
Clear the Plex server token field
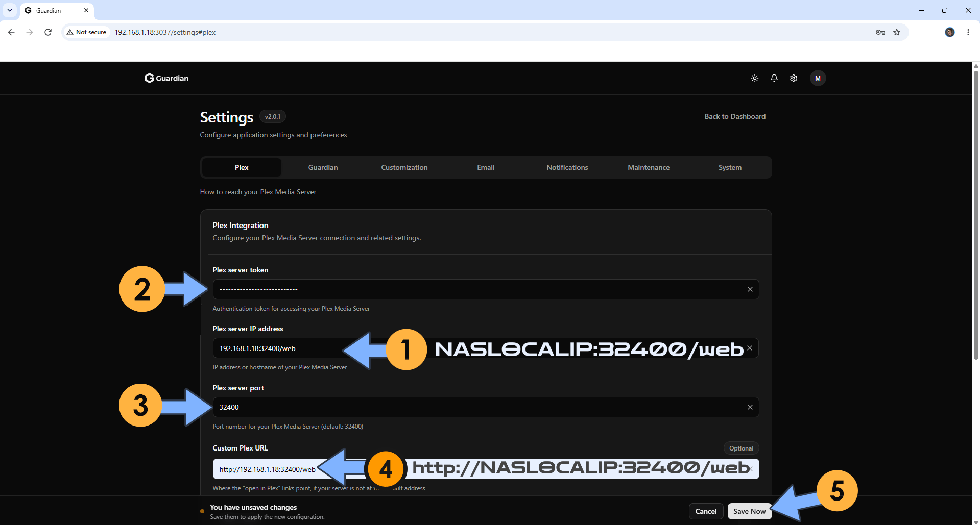pos(750,289)
